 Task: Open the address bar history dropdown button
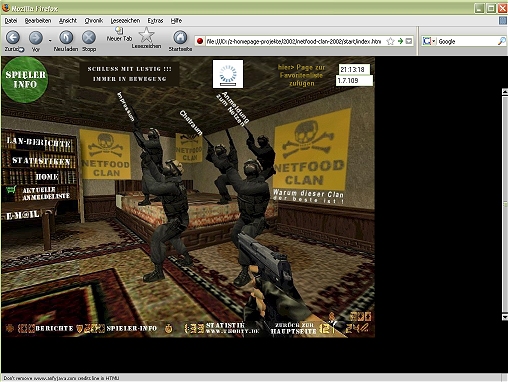coord(409,41)
